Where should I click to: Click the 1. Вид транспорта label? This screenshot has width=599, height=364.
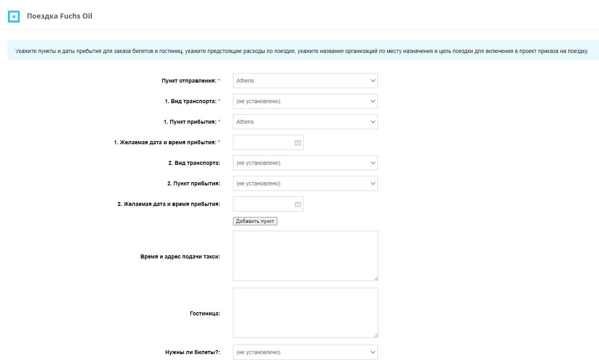coord(191,101)
